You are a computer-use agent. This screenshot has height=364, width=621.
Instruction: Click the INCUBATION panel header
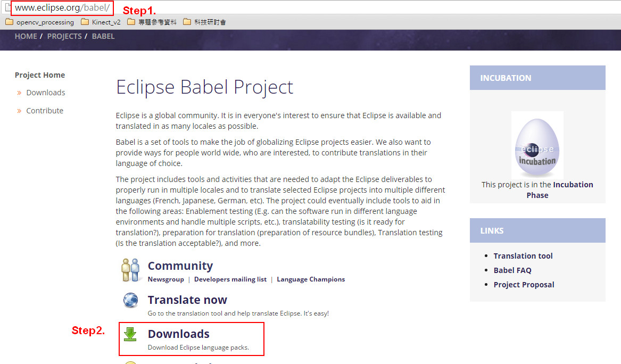tap(537, 78)
